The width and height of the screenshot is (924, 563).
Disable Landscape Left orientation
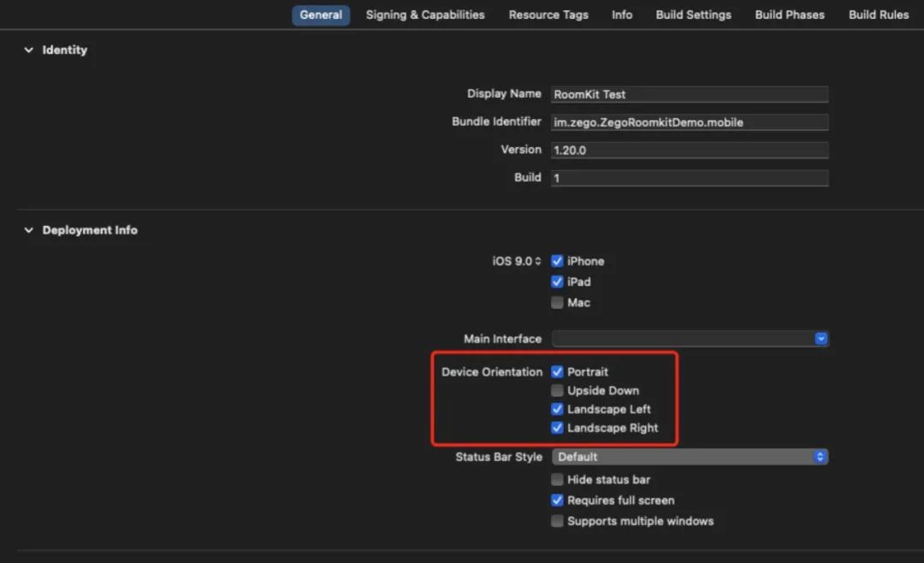[x=558, y=410]
